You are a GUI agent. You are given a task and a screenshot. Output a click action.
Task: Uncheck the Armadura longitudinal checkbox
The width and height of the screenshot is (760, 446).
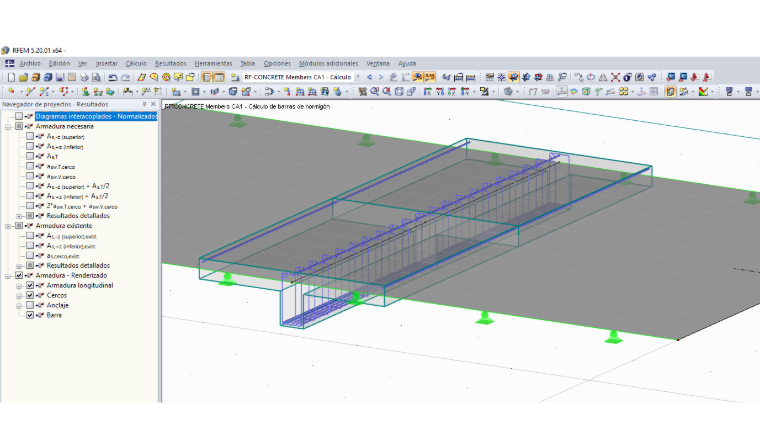click(x=30, y=285)
